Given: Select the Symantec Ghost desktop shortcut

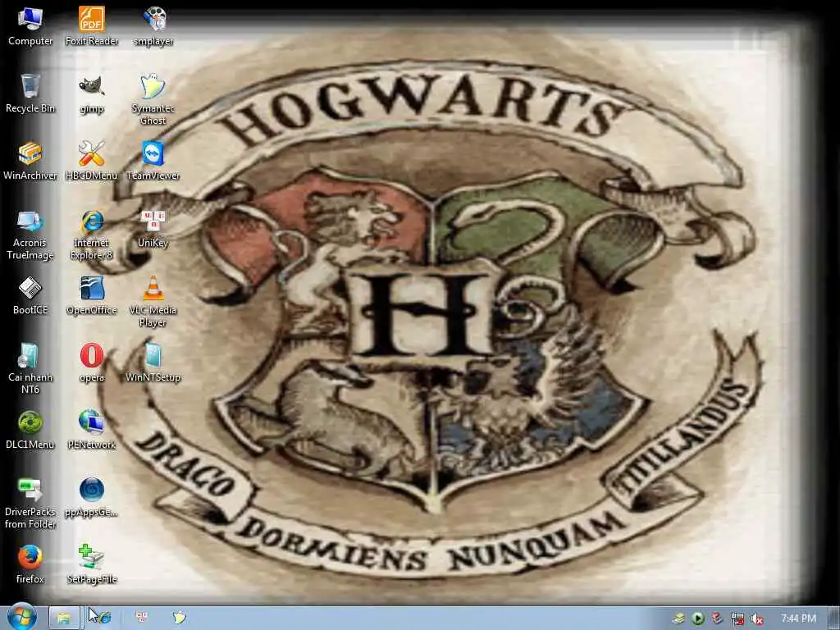Looking at the screenshot, I should pyautogui.click(x=153, y=99).
